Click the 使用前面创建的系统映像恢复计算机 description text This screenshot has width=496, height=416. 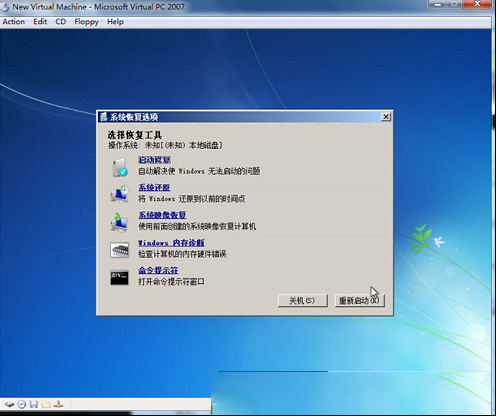197,226
